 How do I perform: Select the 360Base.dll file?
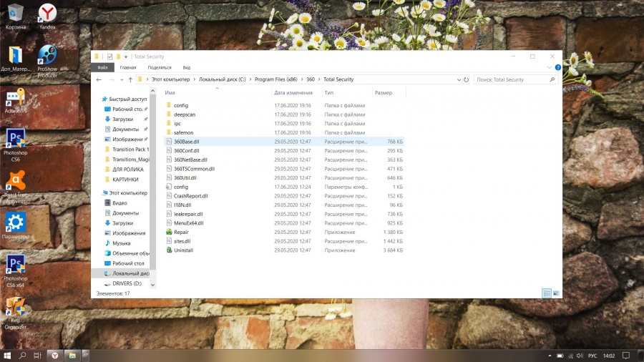tap(187, 142)
